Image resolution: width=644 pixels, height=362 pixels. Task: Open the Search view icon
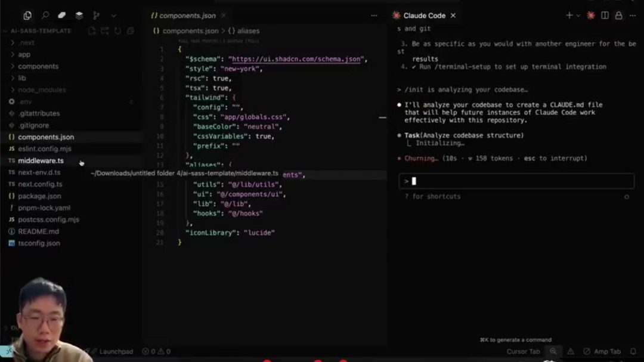[x=45, y=16]
